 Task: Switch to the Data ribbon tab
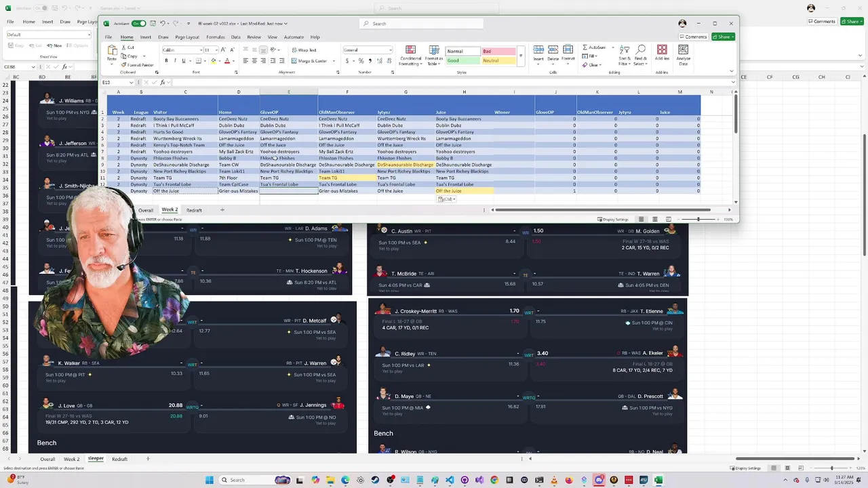tap(235, 37)
